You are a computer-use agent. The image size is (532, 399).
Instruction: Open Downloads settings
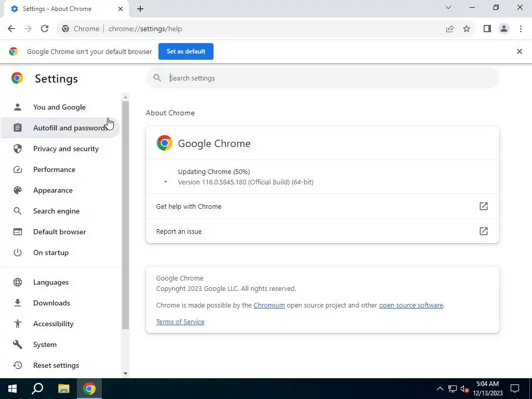tap(59, 303)
